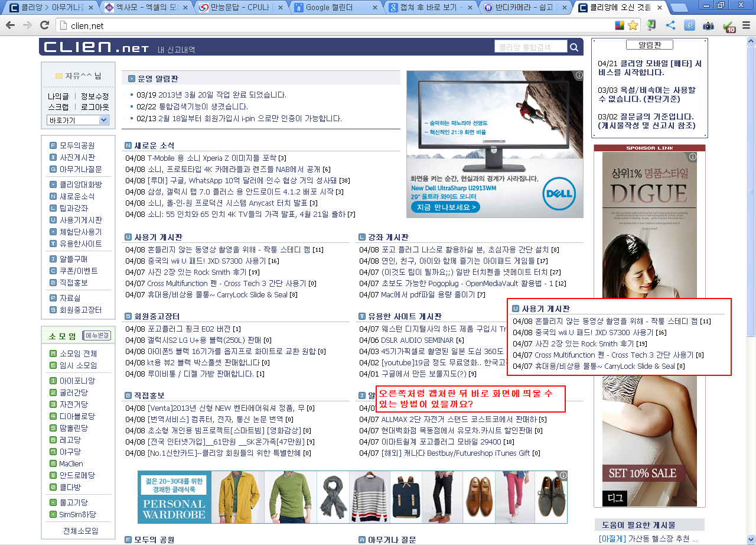Click the B icon beside 직접홍보 header
756x545 pixels.
[x=128, y=395]
